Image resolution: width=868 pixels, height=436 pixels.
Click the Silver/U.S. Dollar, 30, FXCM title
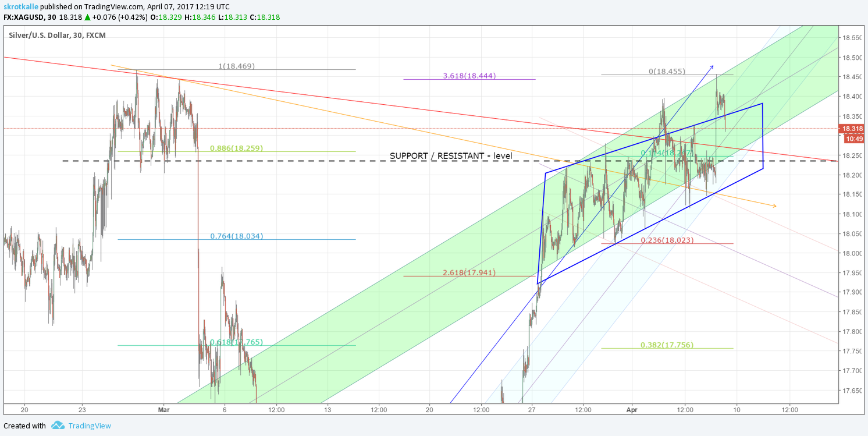pos(58,36)
